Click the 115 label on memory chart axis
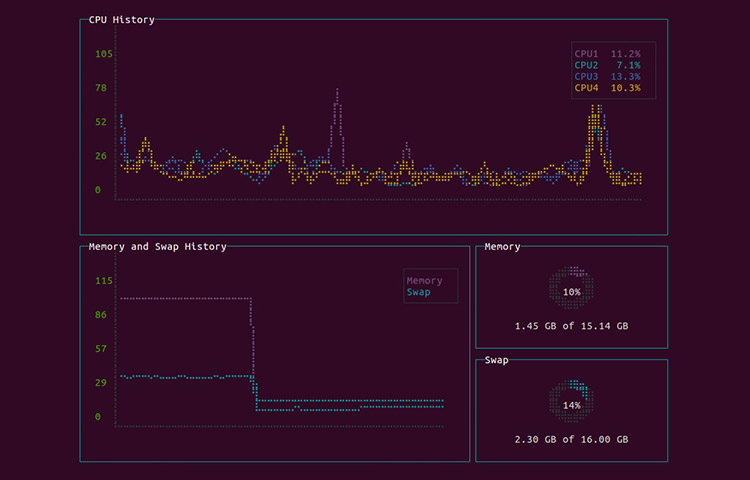Image resolution: width=750 pixels, height=480 pixels. pyautogui.click(x=103, y=281)
